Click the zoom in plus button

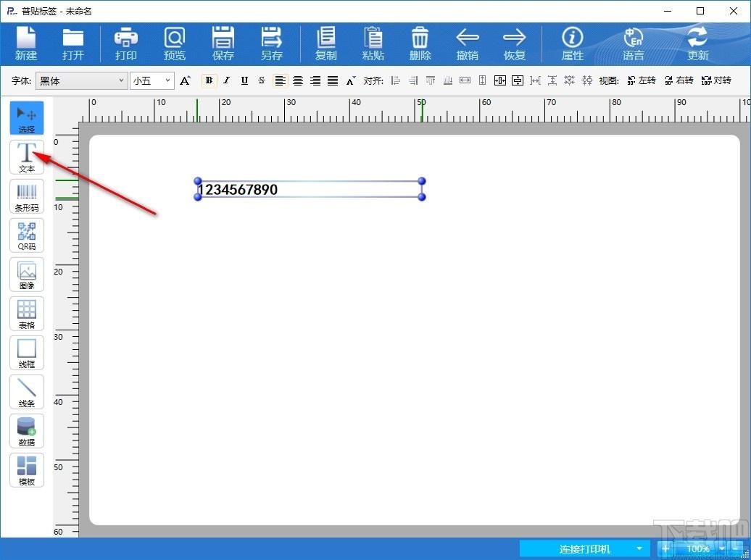click(665, 548)
